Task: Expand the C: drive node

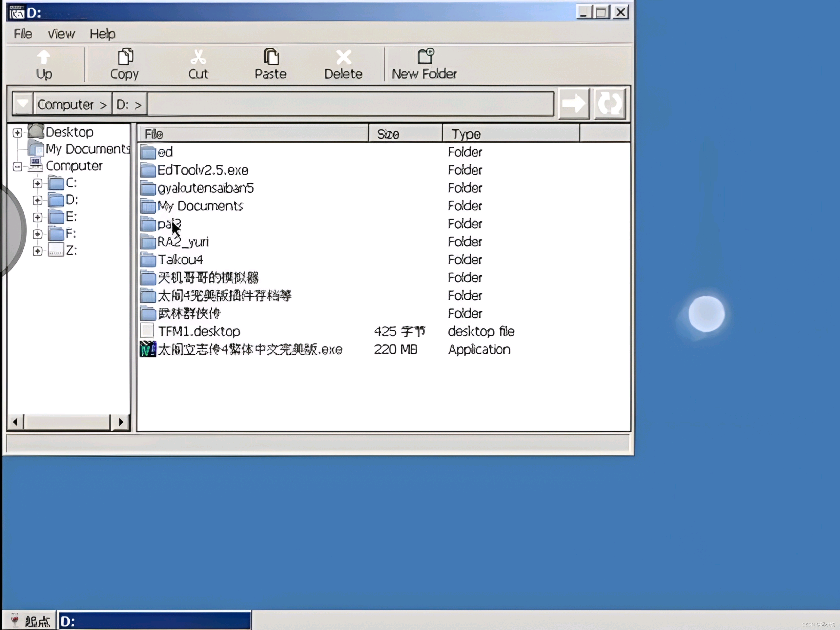Action: pyautogui.click(x=37, y=183)
